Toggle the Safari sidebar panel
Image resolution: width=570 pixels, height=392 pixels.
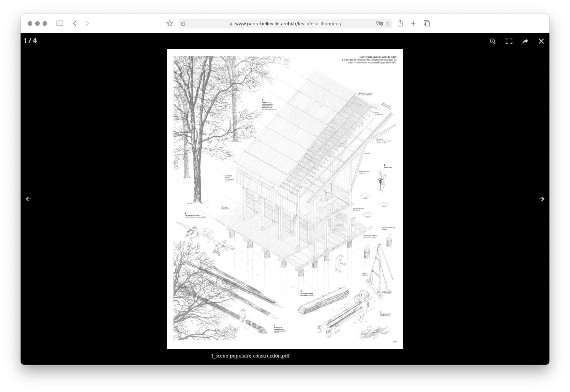coord(60,23)
